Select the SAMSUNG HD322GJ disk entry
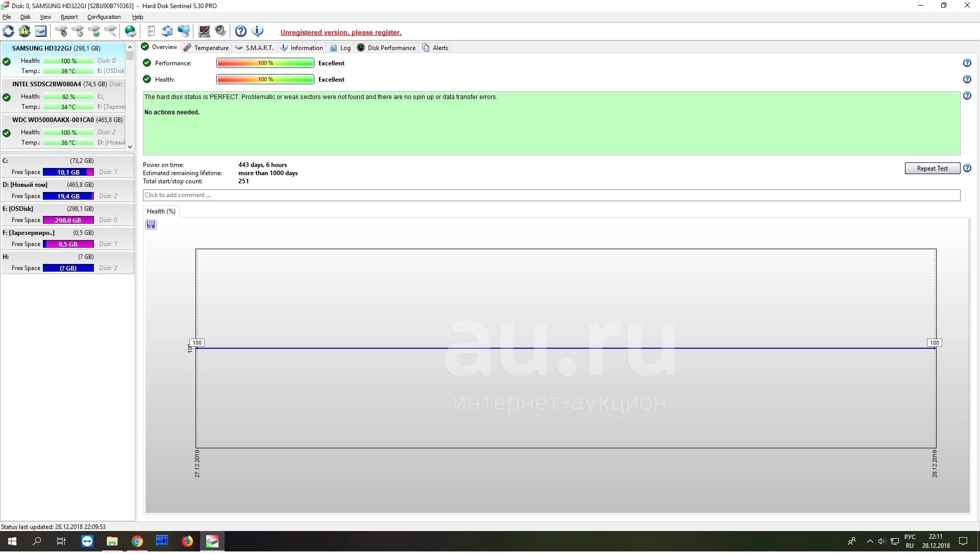The width and height of the screenshot is (980, 554). [x=63, y=60]
